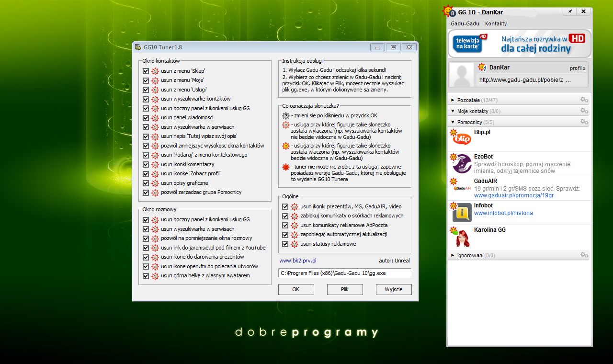Toggle 'usun z menu Uslugi' checkbox
Screen dimensions: 613x364
click(146, 90)
